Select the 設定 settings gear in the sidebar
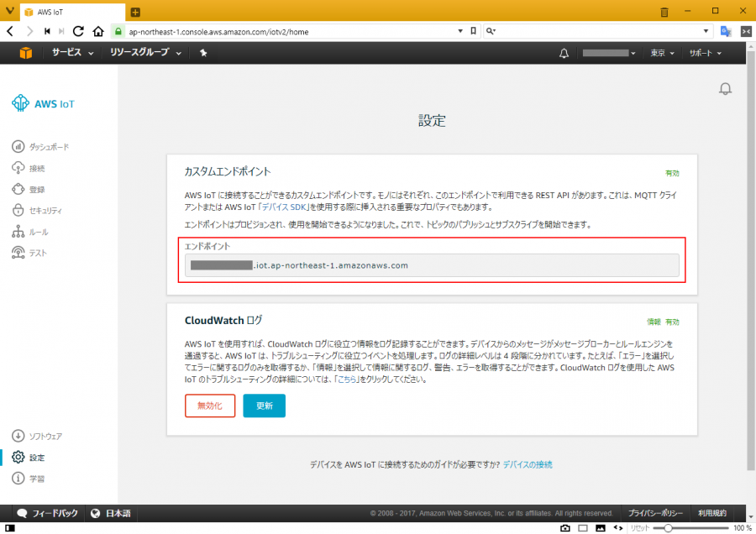The width and height of the screenshot is (756, 534). pyautogui.click(x=18, y=457)
